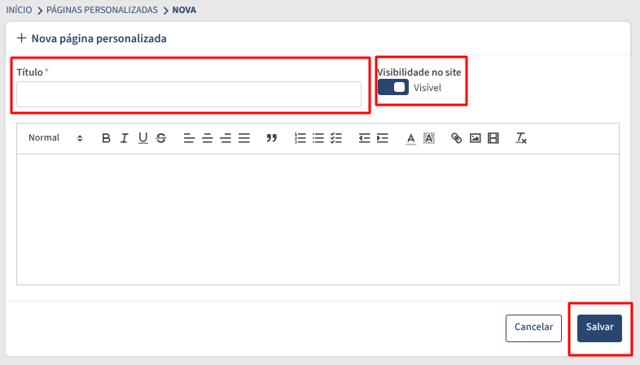The height and width of the screenshot is (365, 640).
Task: Apply underline formatting in editor toolbar
Action: [x=143, y=138]
